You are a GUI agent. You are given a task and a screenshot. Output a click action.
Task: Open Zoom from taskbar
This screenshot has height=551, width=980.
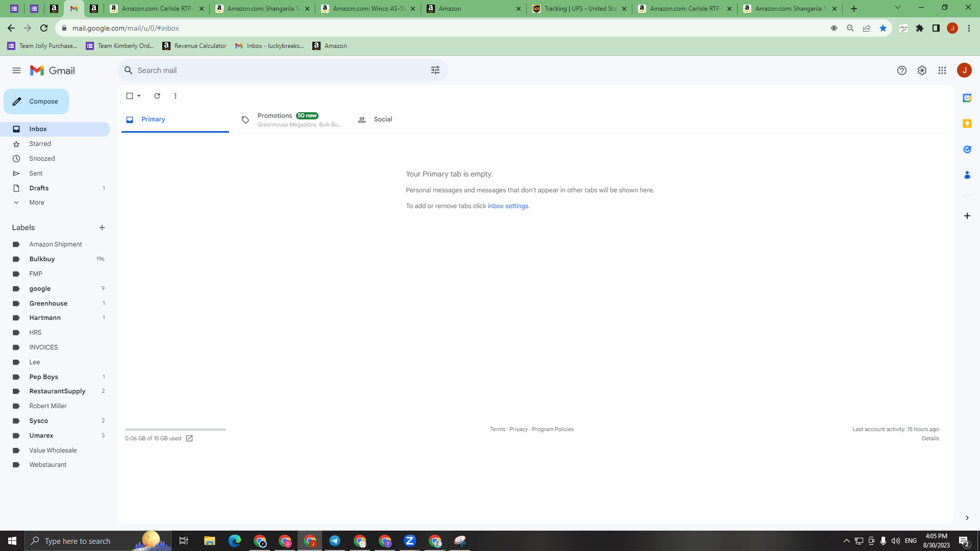coord(410,541)
